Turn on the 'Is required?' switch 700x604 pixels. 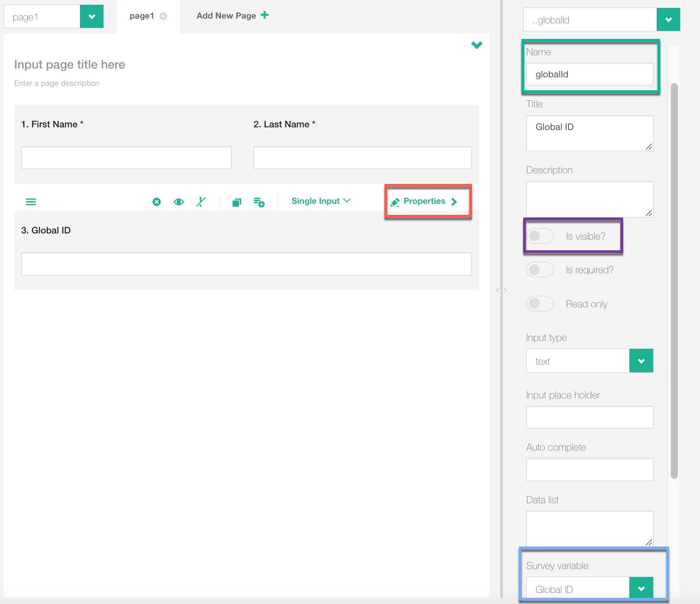(540, 270)
